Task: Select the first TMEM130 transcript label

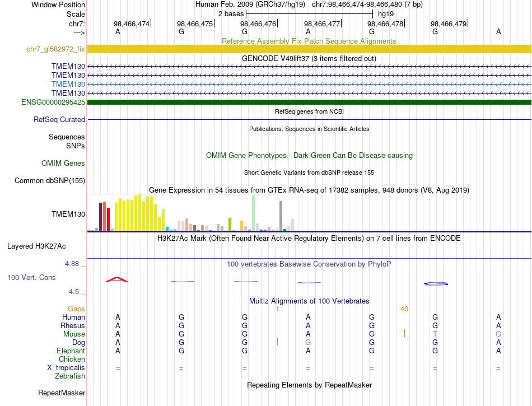Action: click(x=68, y=66)
